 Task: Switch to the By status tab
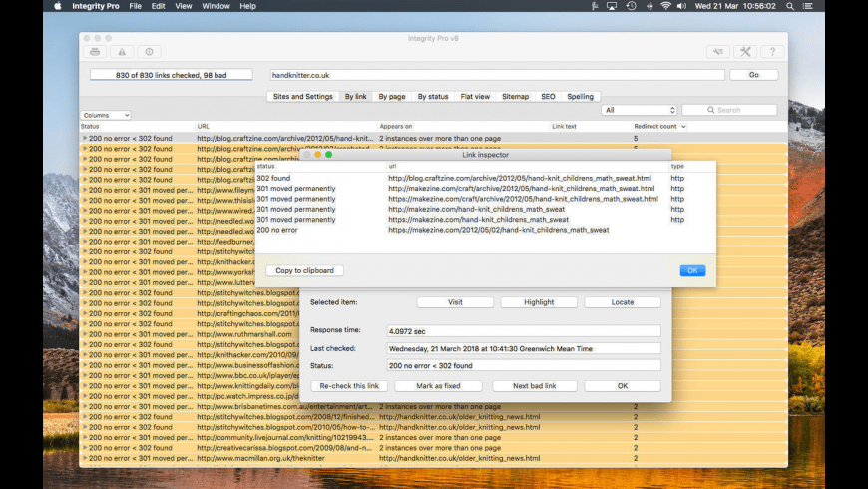(x=433, y=97)
